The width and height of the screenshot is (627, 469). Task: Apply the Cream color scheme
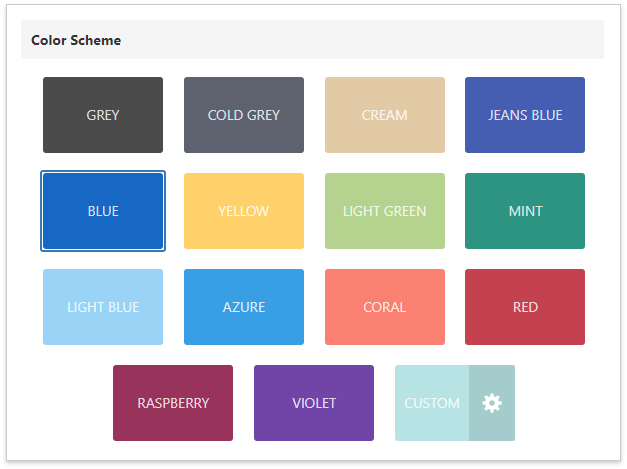(385, 115)
